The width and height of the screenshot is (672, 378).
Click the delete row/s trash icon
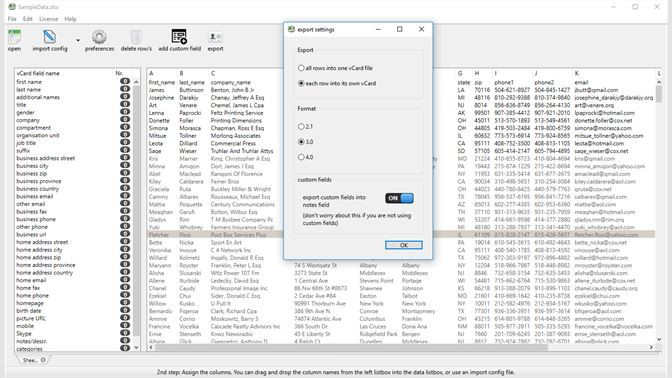pyautogui.click(x=136, y=40)
